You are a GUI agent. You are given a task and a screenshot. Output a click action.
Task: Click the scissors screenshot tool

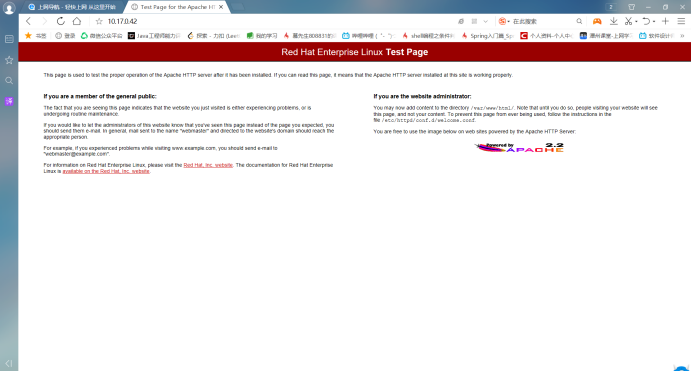628,21
